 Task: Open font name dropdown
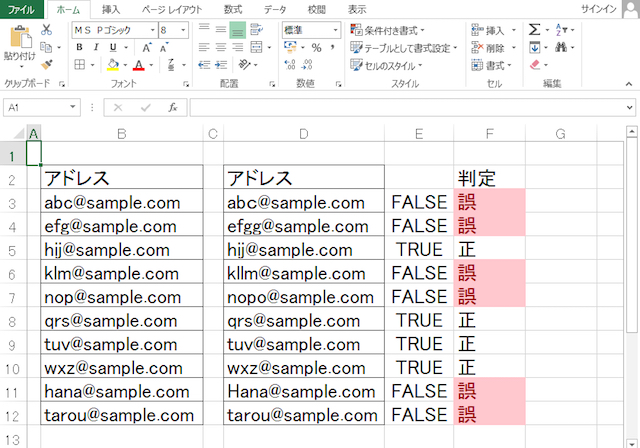pos(152,30)
